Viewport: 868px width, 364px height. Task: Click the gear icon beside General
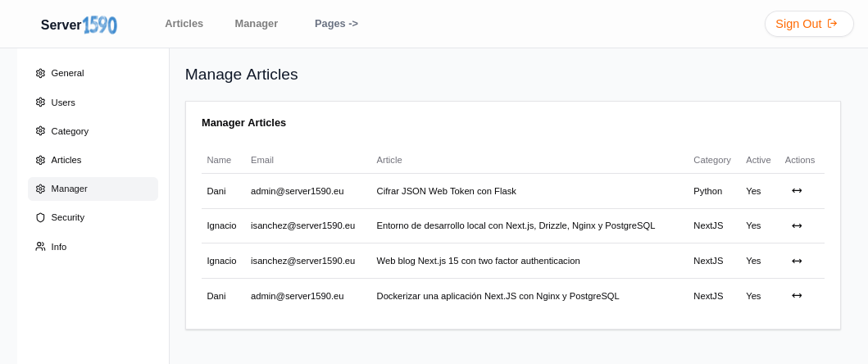40,73
